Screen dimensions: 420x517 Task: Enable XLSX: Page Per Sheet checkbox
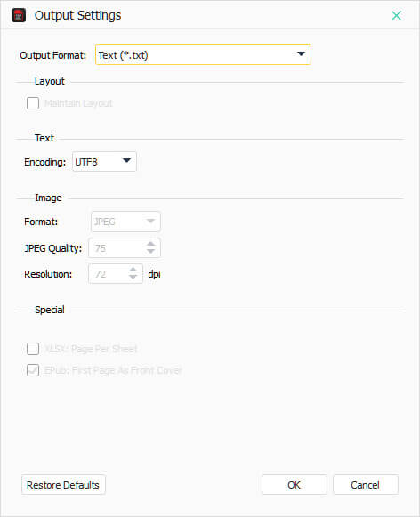click(33, 349)
